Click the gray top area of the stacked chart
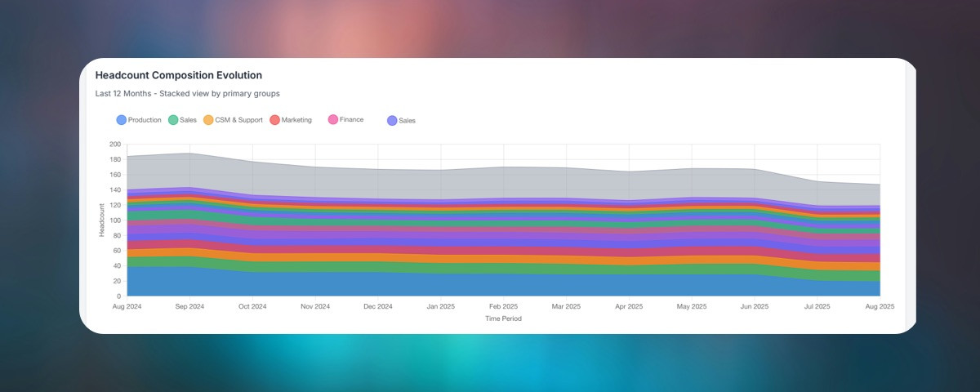Image resolution: width=980 pixels, height=392 pixels. pos(503,182)
